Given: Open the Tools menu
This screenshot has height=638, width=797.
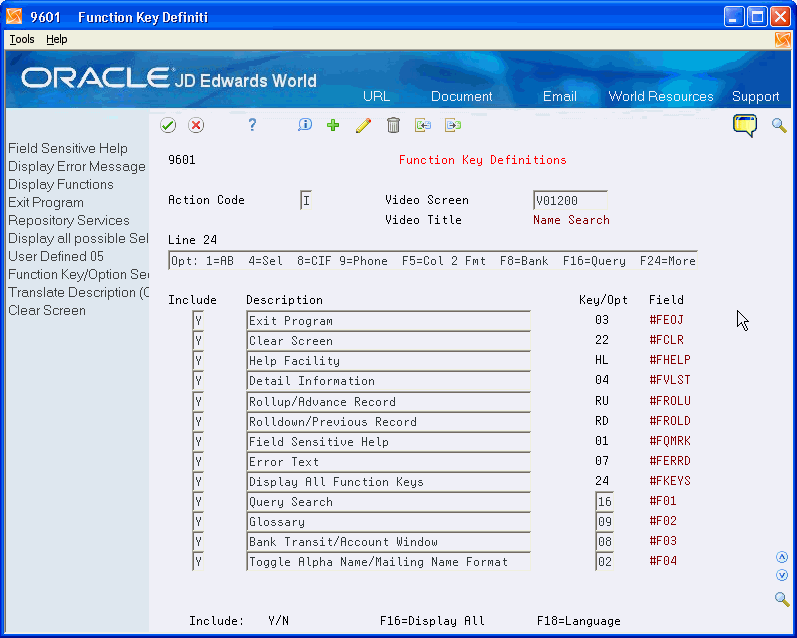Looking at the screenshot, I should click(x=22, y=39).
